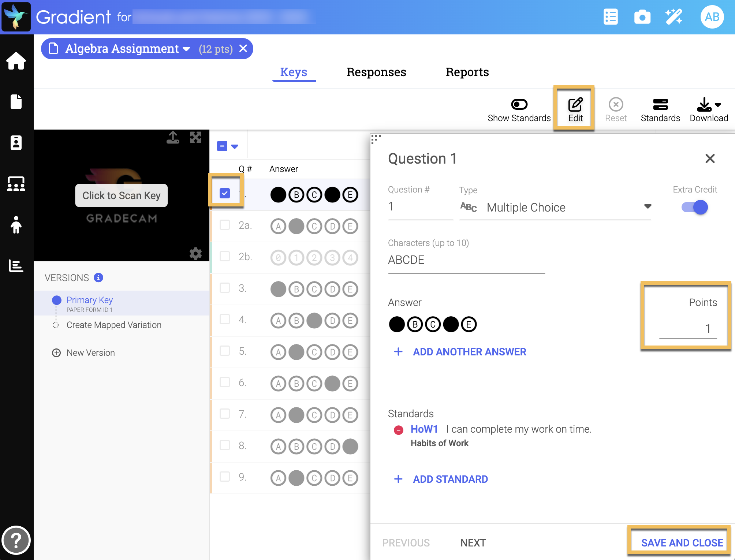Toggle the Show Standards switch
Viewport: 735px width, 560px height.
pyautogui.click(x=519, y=105)
